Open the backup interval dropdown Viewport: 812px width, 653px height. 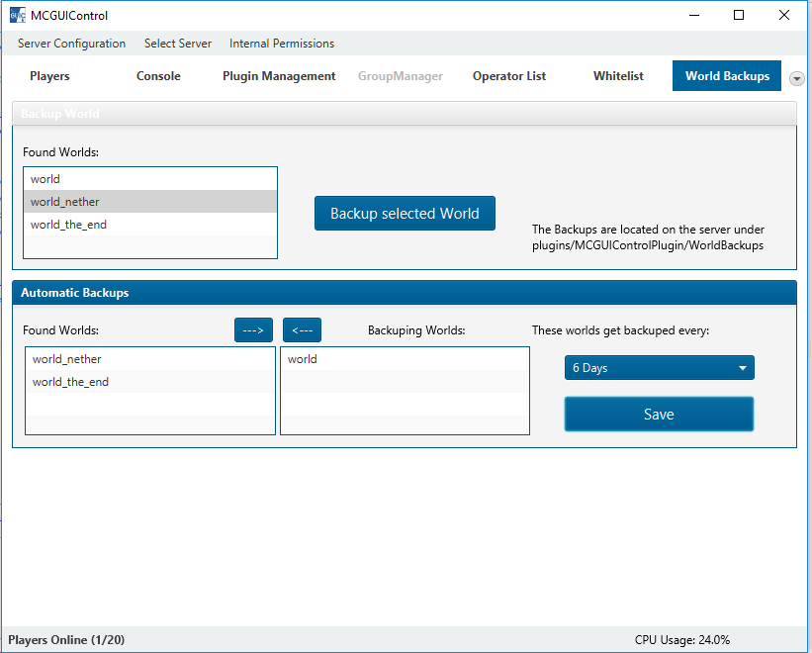pyautogui.click(x=659, y=368)
